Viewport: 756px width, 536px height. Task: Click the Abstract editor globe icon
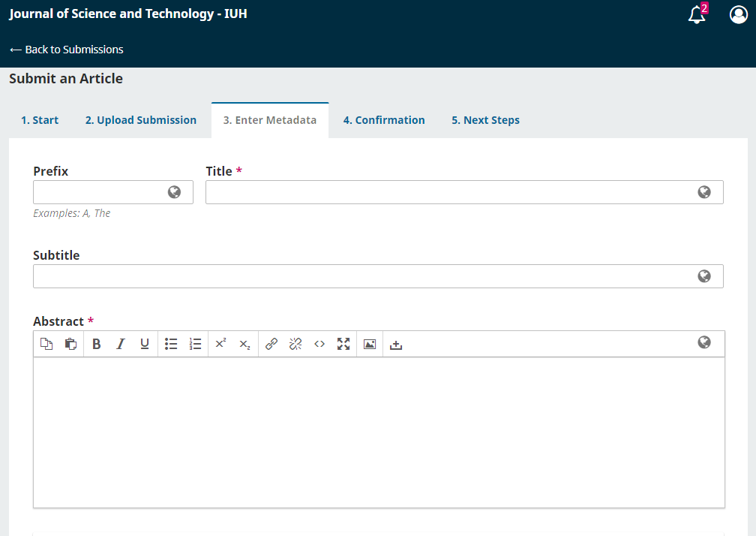click(x=704, y=342)
